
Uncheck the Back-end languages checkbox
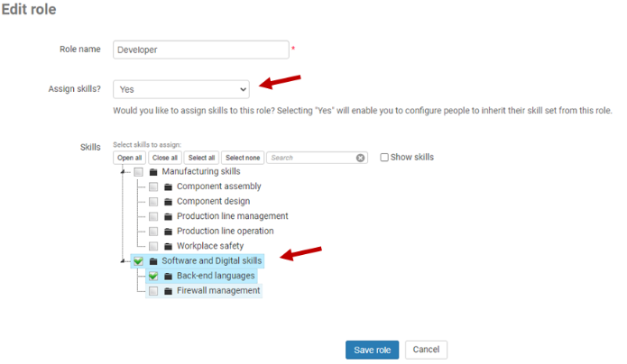click(153, 276)
